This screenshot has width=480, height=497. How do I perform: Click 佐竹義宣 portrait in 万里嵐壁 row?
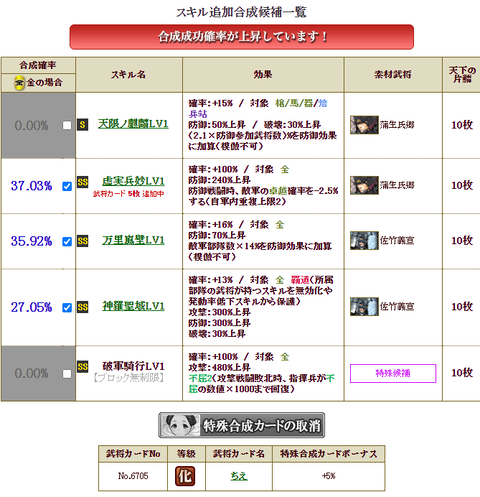[364, 240]
